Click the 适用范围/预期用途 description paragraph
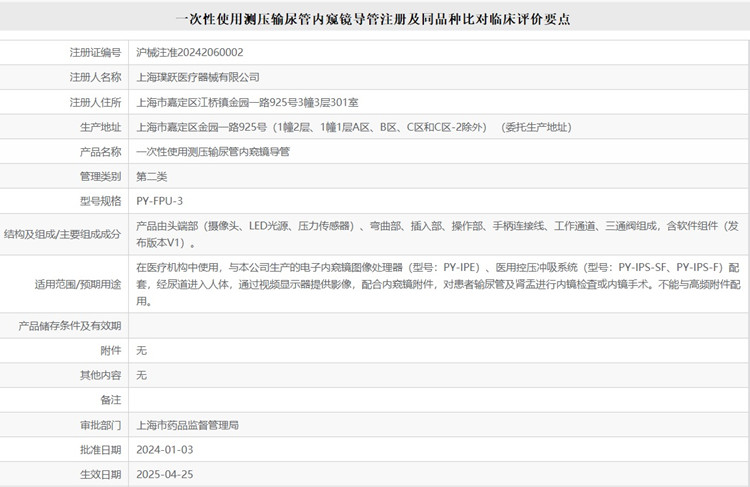 438,284
